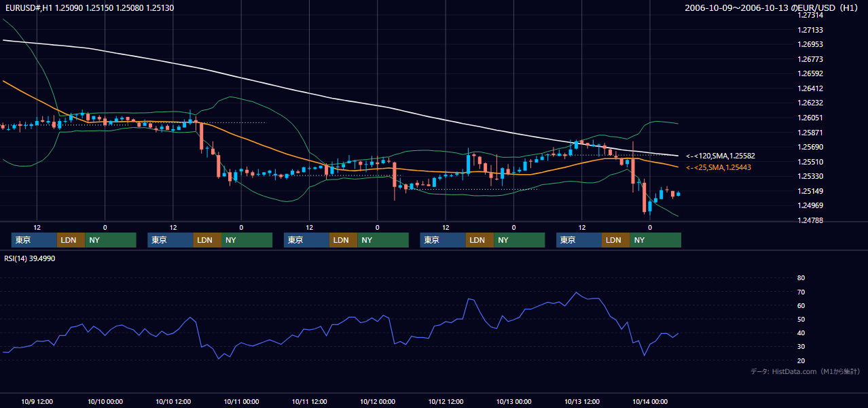Screen dimensions: 868x408
Task: Select the 10/10 00:00 time label
Action: (x=105, y=401)
